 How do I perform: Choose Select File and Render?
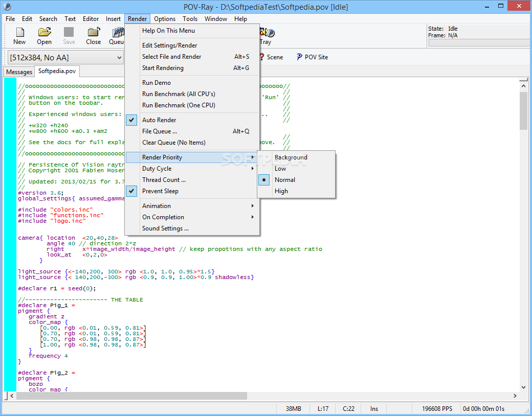click(192, 57)
